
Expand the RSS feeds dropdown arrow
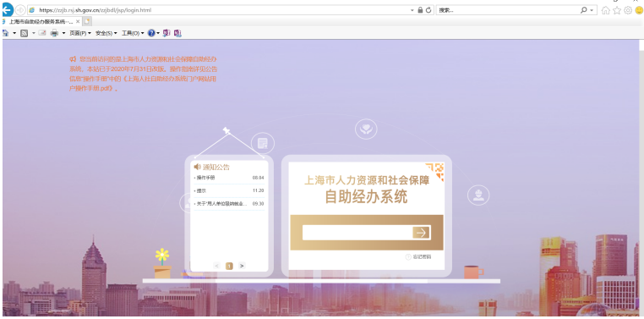[34, 33]
